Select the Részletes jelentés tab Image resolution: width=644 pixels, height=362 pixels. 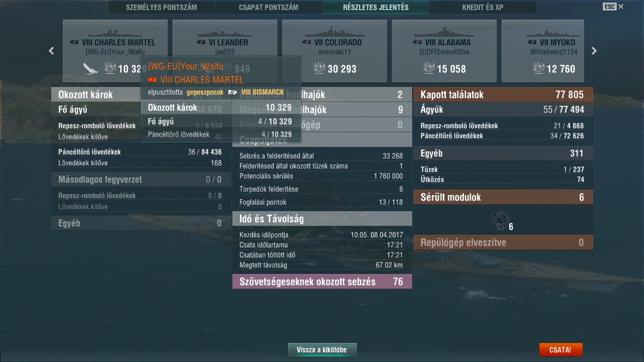point(376,8)
